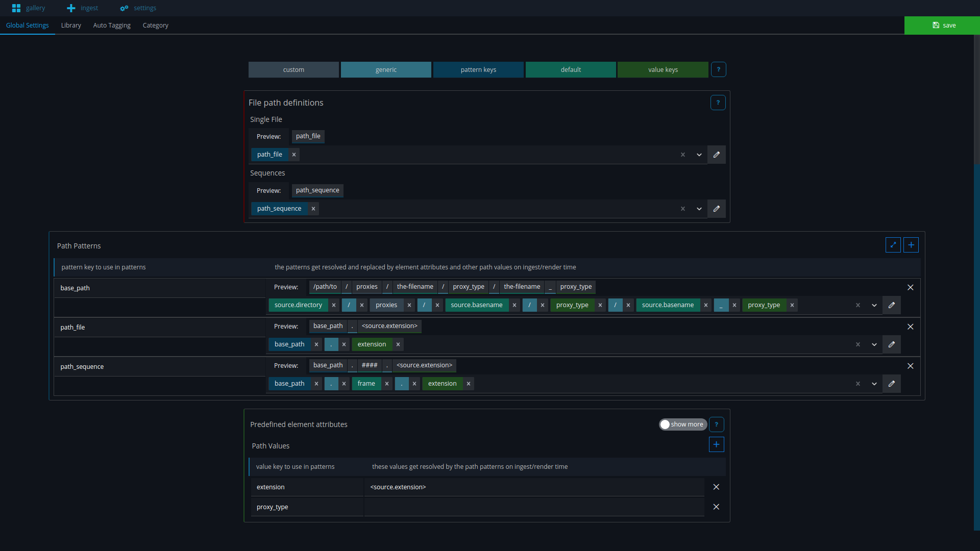Click the expand arrows icon in Path Patterns
The height and width of the screenshot is (551, 980).
[893, 245]
